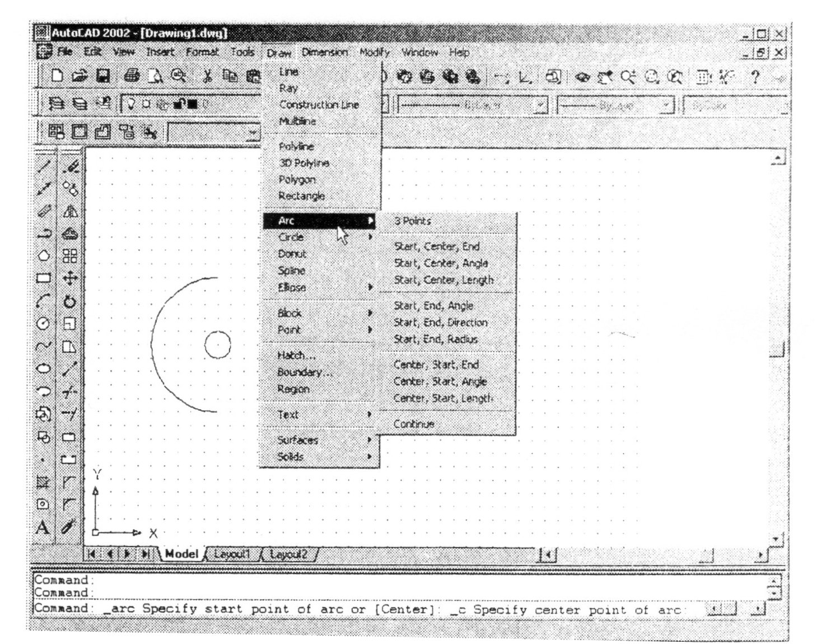Click the Open file icon
826x644 pixels.
80,76
